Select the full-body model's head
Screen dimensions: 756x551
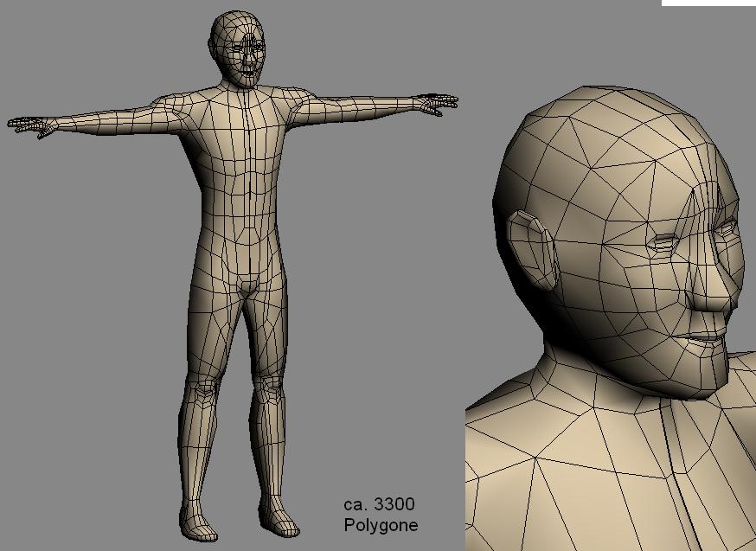[238, 48]
